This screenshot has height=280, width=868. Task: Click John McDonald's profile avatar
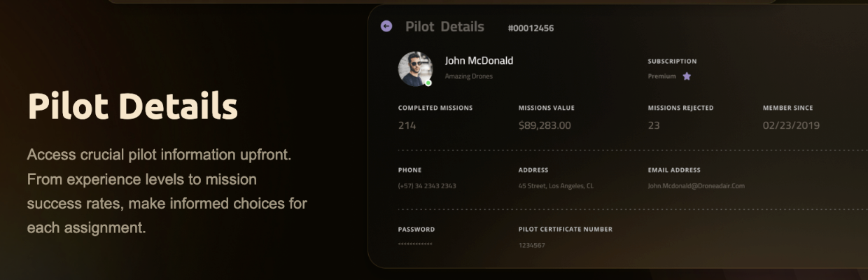click(414, 69)
